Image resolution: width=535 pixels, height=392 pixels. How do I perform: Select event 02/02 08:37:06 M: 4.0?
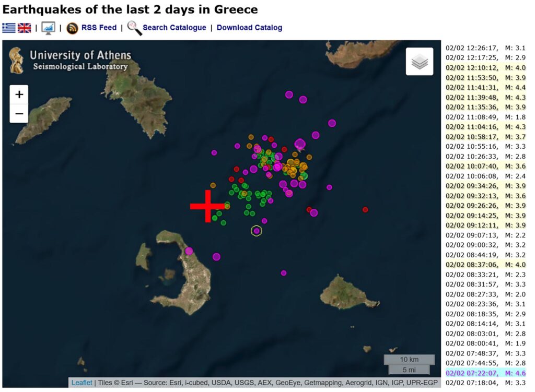(485, 265)
